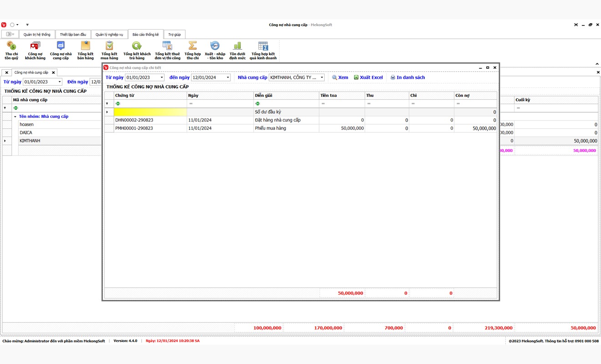Collapse the Tên nhóm: Nhà cung cấp group
The height and width of the screenshot is (364, 601).
point(15,117)
